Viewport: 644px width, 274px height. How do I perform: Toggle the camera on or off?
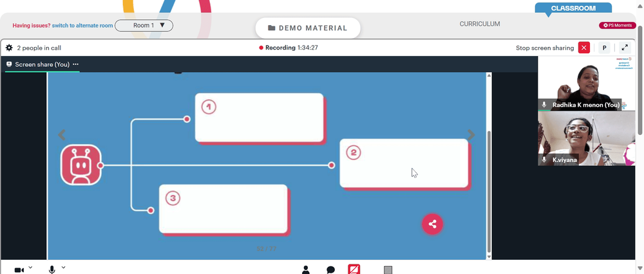[19, 270]
